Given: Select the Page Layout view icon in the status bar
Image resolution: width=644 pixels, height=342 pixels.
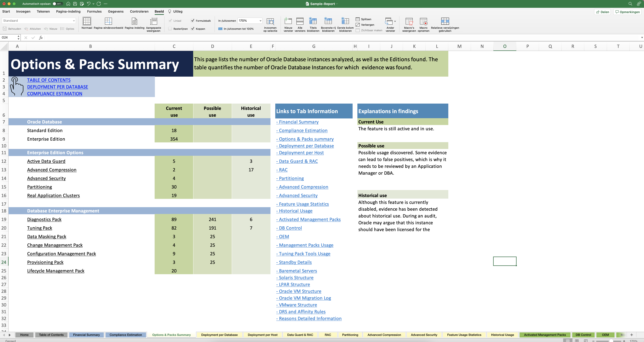Looking at the screenshot, I should (577, 341).
